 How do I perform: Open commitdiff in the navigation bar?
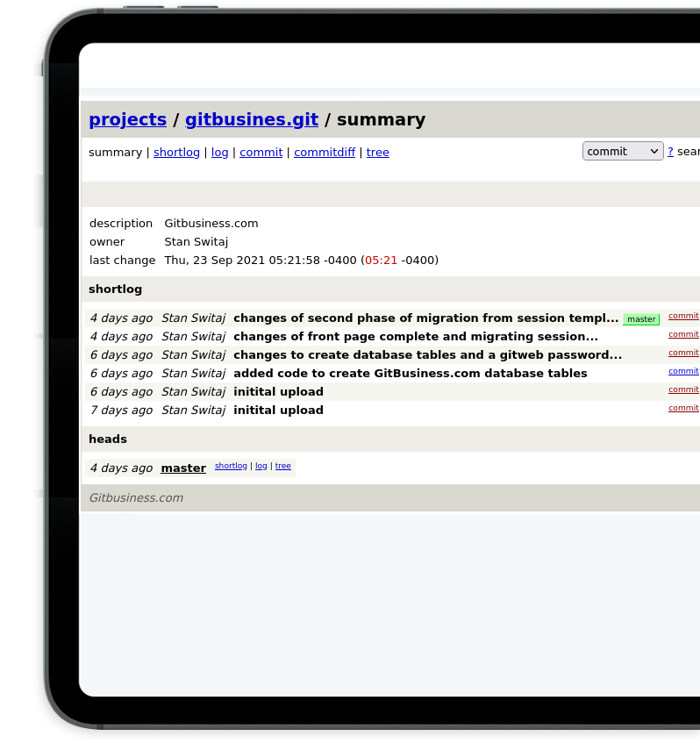[x=325, y=152]
